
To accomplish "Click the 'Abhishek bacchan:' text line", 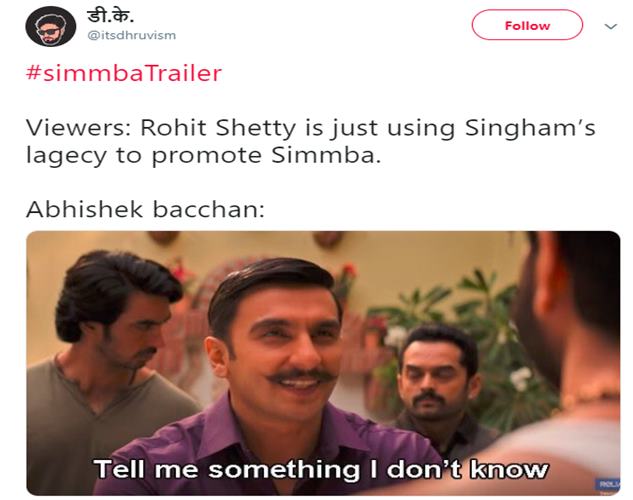I will click(x=145, y=209).
